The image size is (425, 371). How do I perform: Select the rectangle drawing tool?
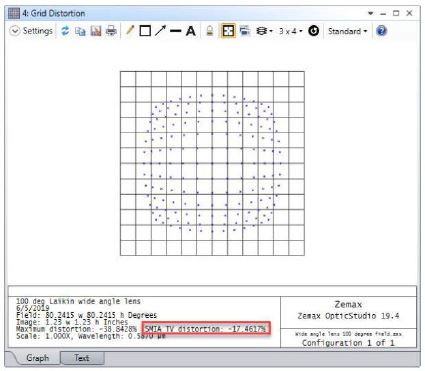pos(145,31)
